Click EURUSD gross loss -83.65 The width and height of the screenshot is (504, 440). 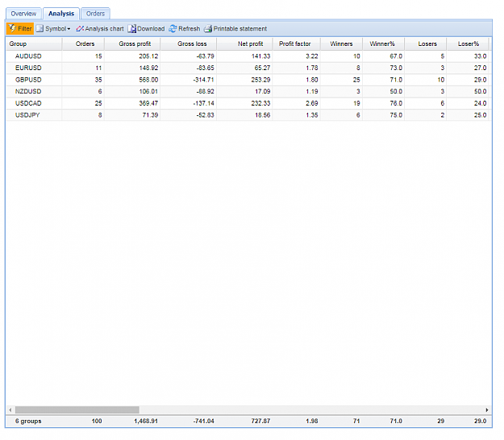205,68
